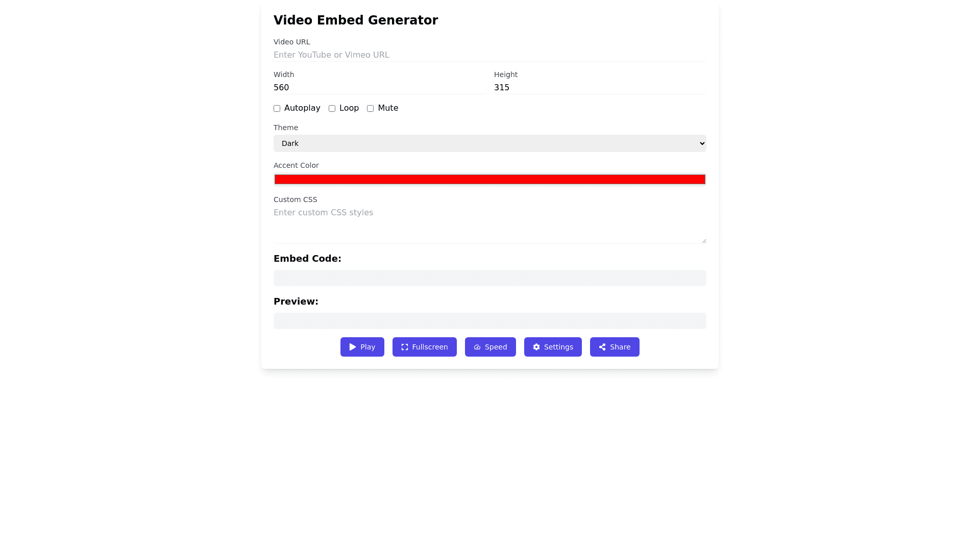Focus the Height input field

(600, 87)
